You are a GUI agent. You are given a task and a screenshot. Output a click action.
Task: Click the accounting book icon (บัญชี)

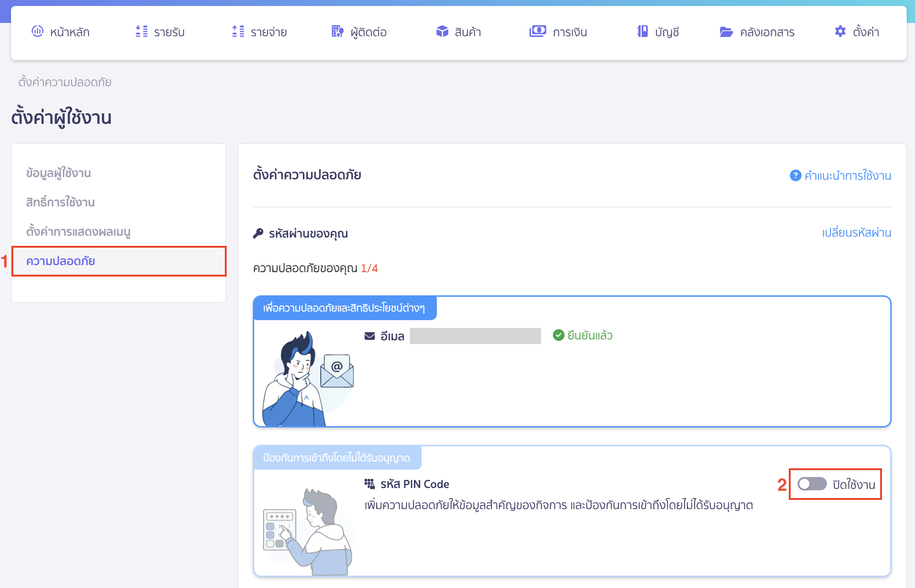click(x=642, y=31)
